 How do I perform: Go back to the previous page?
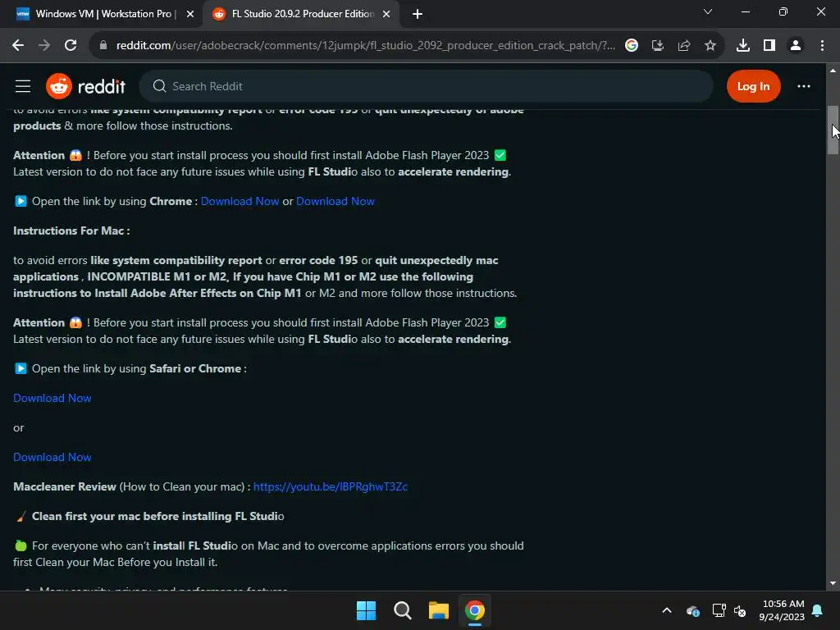18,46
